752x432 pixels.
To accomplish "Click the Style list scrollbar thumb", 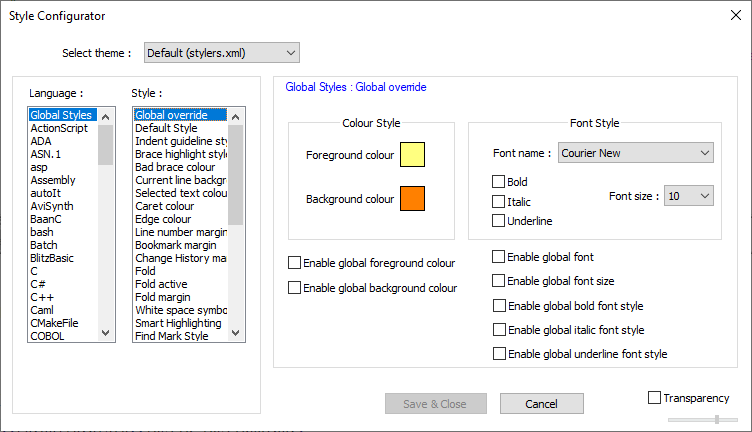I will coord(235,175).
